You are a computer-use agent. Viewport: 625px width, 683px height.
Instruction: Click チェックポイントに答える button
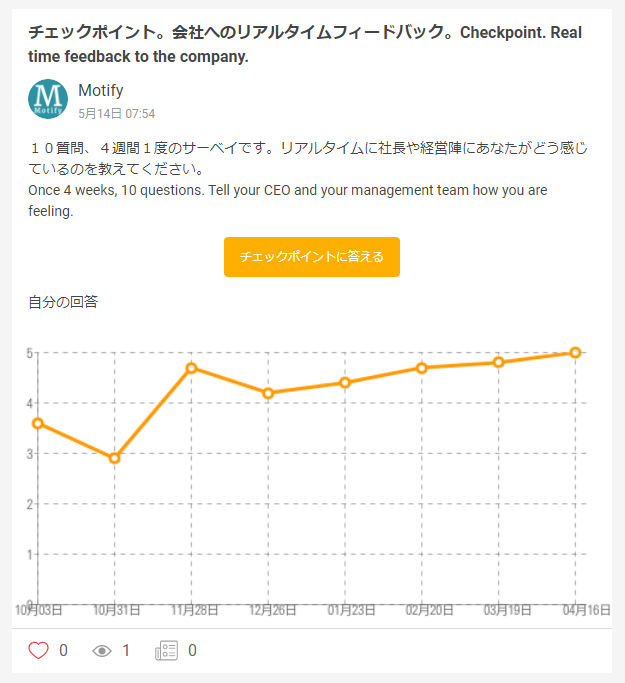click(x=312, y=257)
